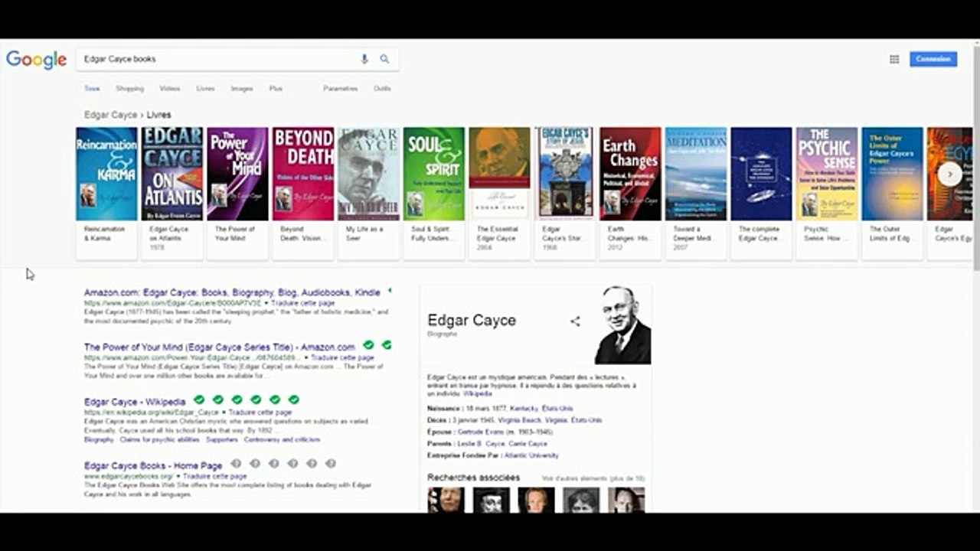Open the Edgar Cayce - Wikipedia result
The height and width of the screenshot is (551, 980).
click(135, 402)
